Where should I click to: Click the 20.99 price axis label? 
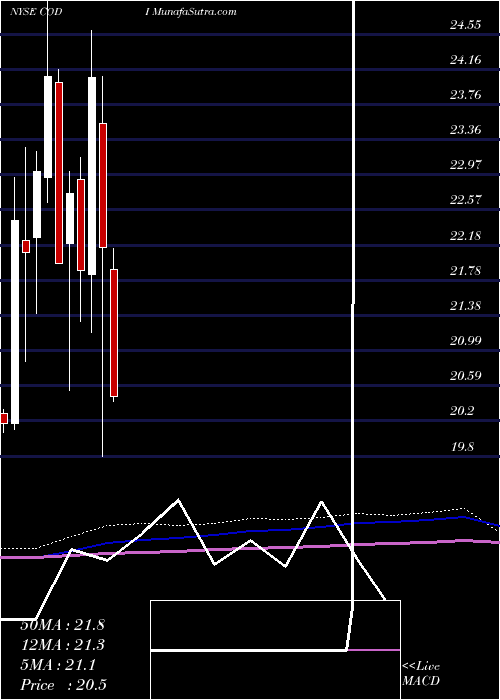pyautogui.click(x=465, y=341)
